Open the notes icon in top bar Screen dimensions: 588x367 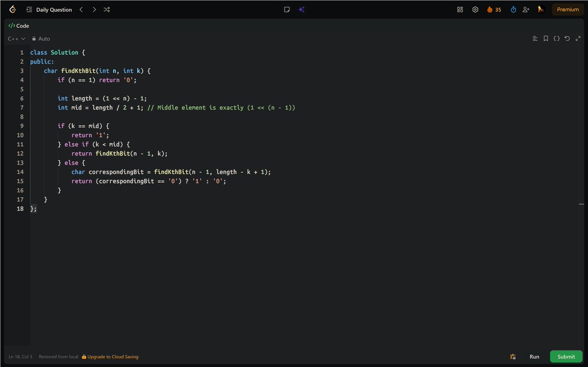point(287,9)
